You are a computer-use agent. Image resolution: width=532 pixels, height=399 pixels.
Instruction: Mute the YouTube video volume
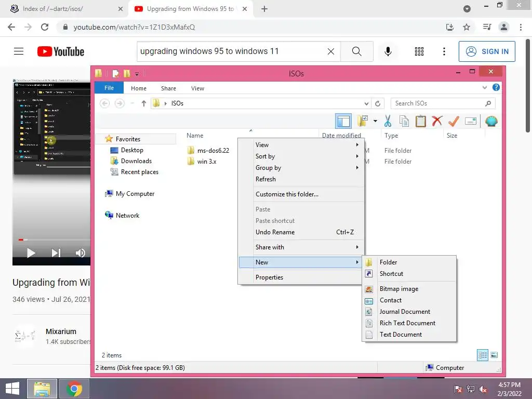coord(81,253)
